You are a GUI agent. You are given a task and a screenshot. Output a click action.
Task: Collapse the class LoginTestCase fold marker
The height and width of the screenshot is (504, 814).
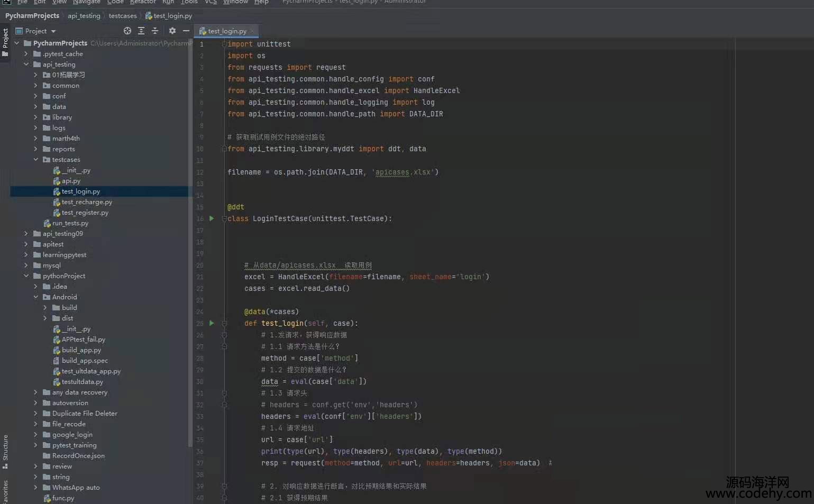coord(224,219)
